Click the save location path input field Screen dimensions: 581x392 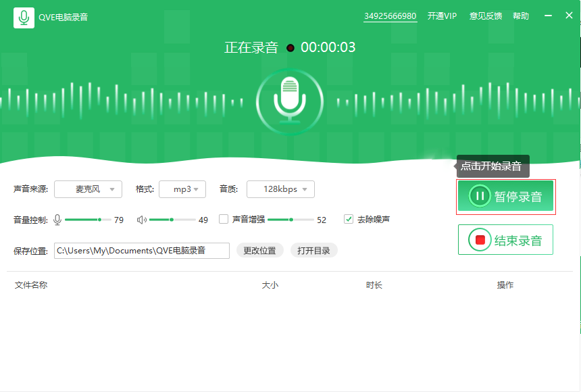pyautogui.click(x=141, y=250)
